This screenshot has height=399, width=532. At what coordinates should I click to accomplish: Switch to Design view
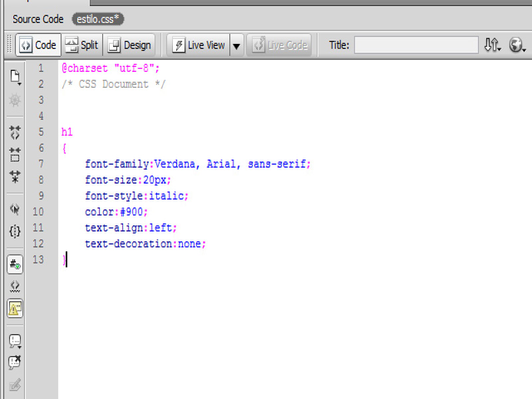coord(130,45)
